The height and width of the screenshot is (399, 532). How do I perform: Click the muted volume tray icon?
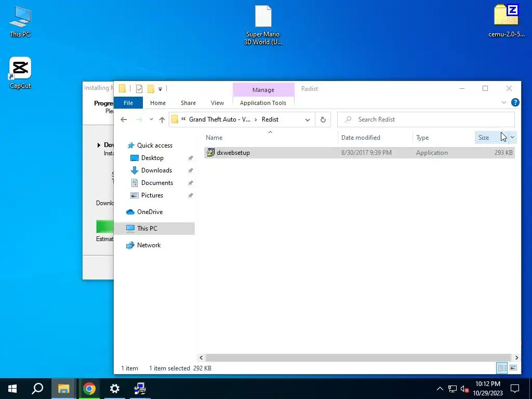click(x=465, y=389)
